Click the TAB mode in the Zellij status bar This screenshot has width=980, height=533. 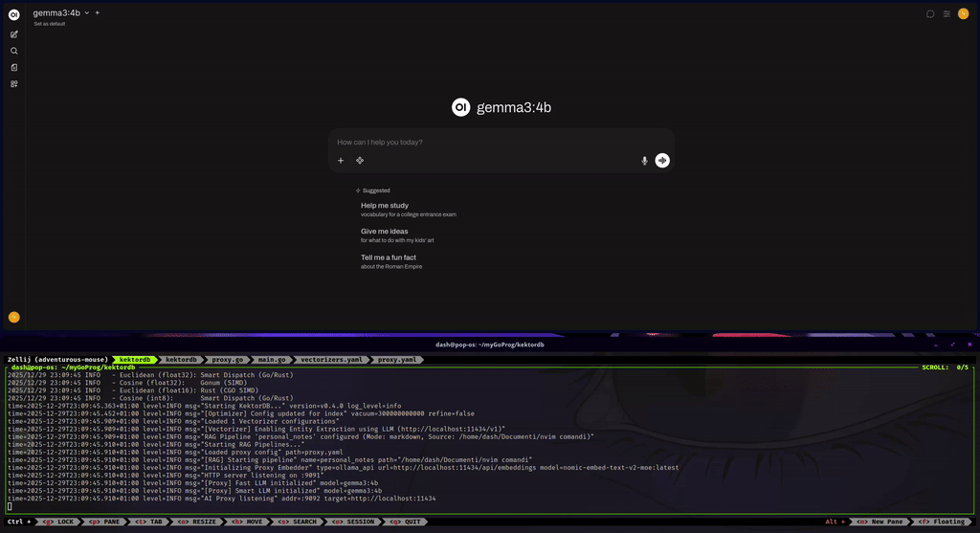coord(148,522)
